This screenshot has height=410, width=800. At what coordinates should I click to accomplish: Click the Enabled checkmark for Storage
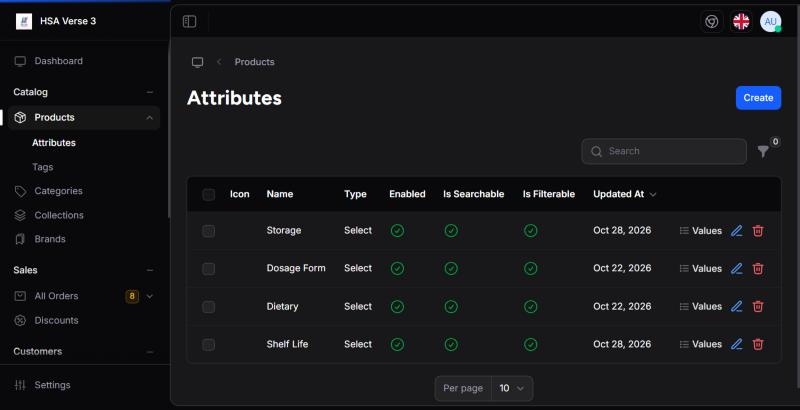pyautogui.click(x=397, y=231)
